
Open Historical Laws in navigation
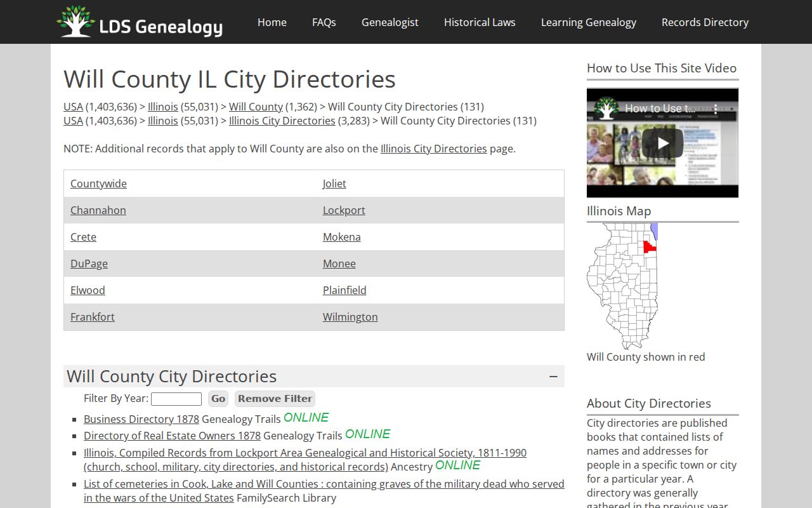[x=480, y=22]
